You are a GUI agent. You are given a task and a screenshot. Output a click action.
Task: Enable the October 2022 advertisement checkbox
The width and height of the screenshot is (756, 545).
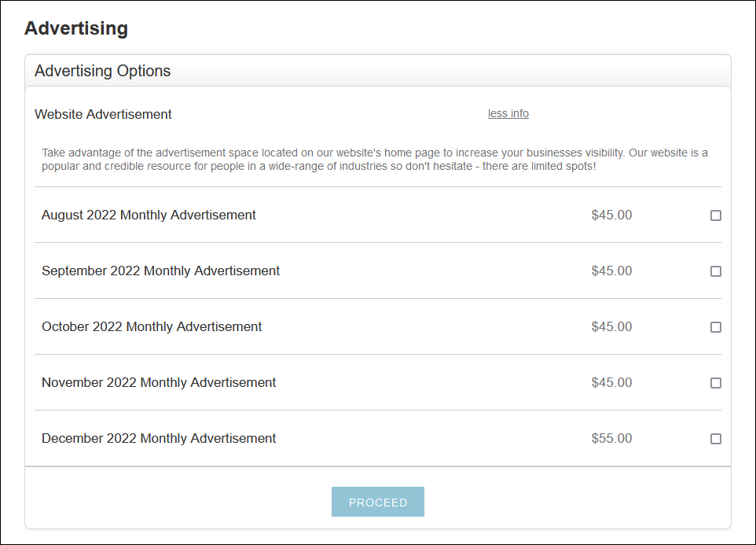pos(716,327)
